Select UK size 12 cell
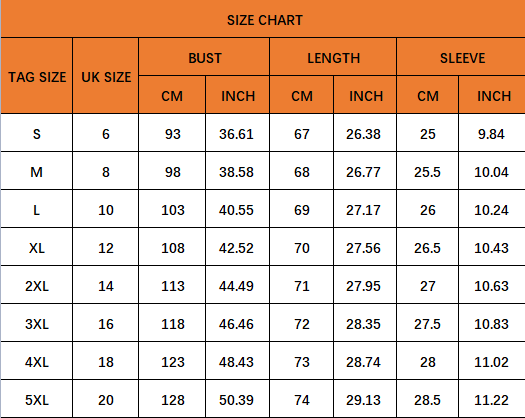This screenshot has width=525, height=418. (106, 247)
